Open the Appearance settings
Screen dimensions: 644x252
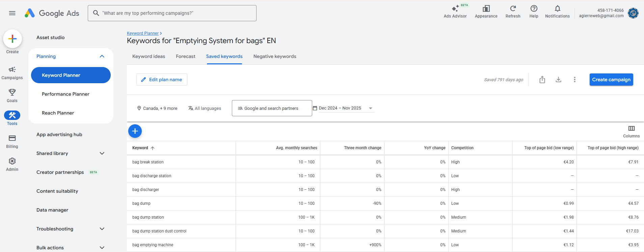point(486,9)
